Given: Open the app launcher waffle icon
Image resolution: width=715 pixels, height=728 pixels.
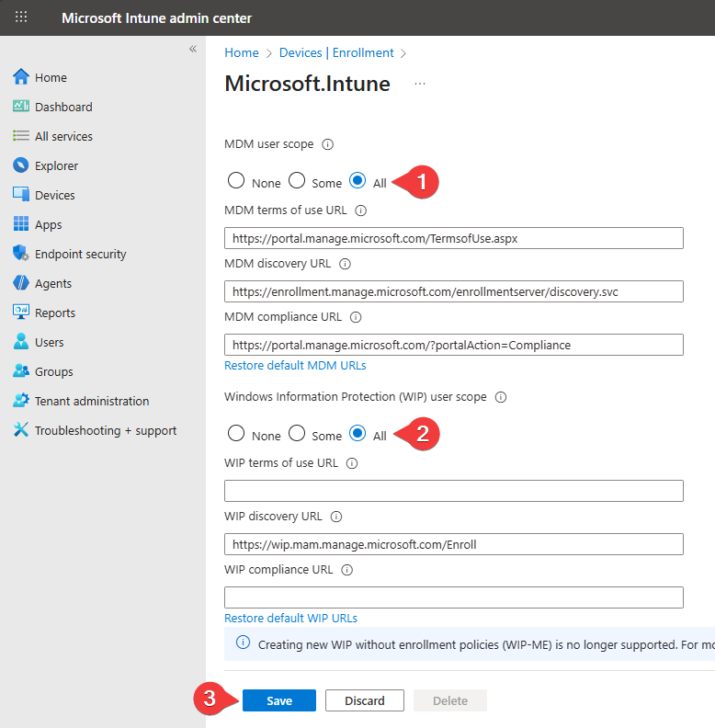Looking at the screenshot, I should click(21, 17).
